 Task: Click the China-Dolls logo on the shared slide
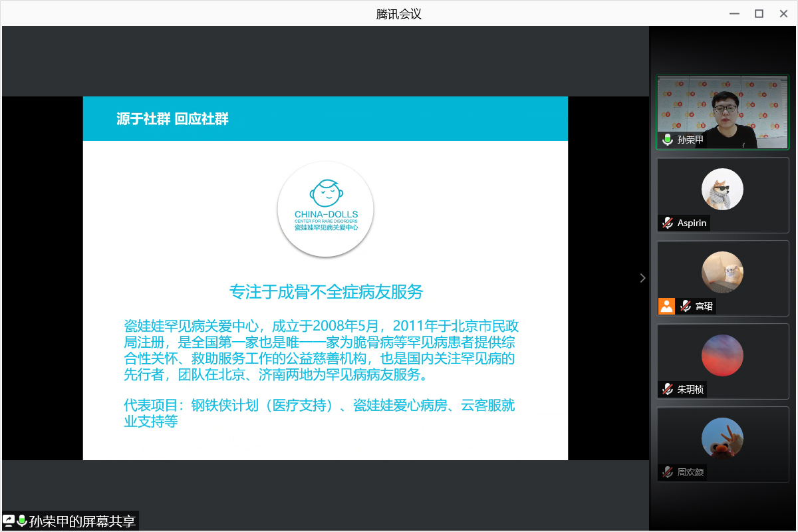click(x=326, y=209)
